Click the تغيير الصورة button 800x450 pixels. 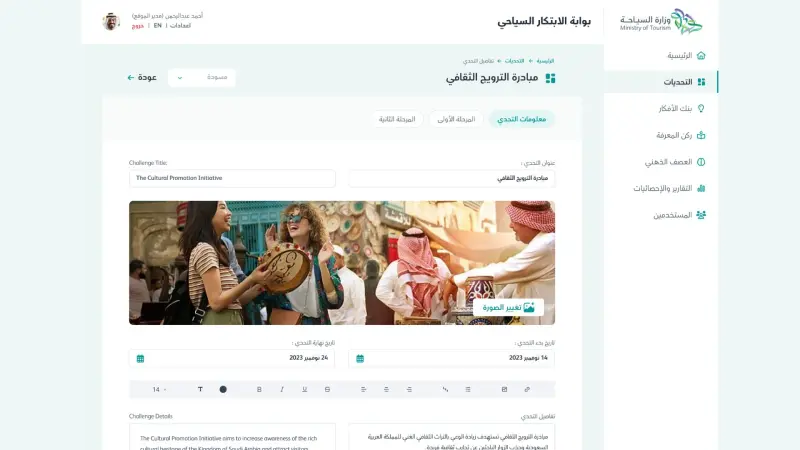508,307
